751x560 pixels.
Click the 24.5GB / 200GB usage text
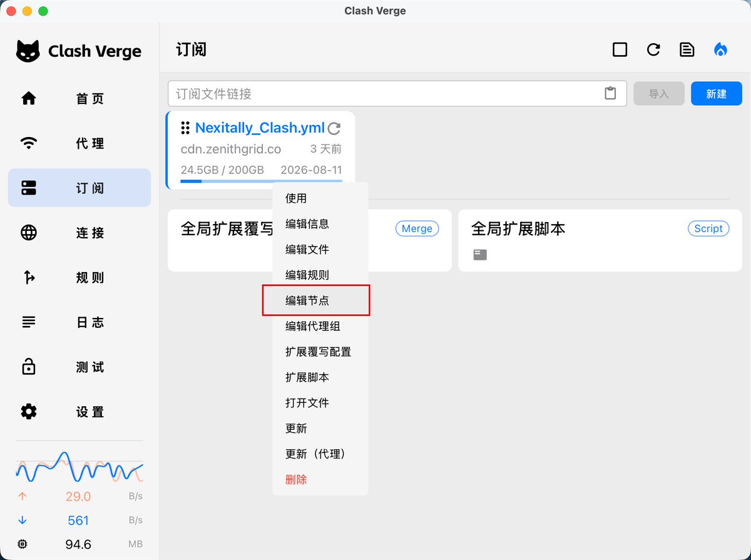(222, 170)
